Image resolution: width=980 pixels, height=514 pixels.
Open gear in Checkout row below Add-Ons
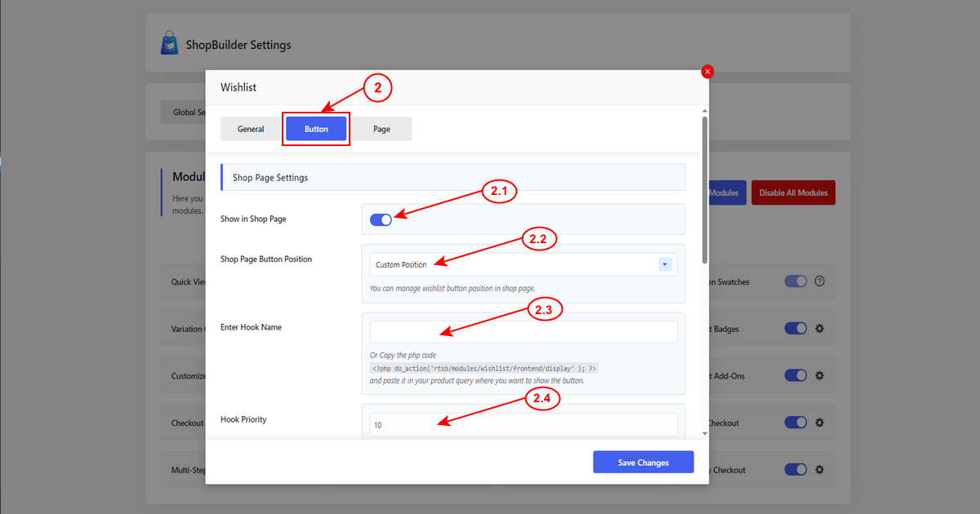[820, 423]
